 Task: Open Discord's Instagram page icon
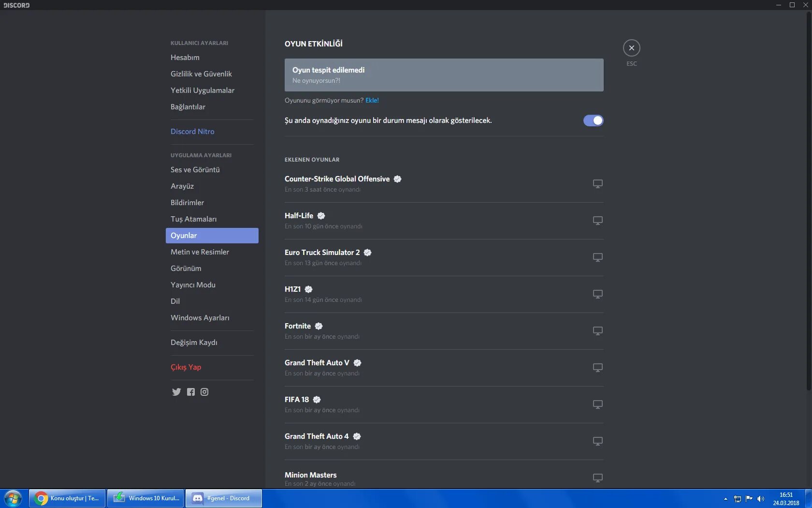point(204,392)
